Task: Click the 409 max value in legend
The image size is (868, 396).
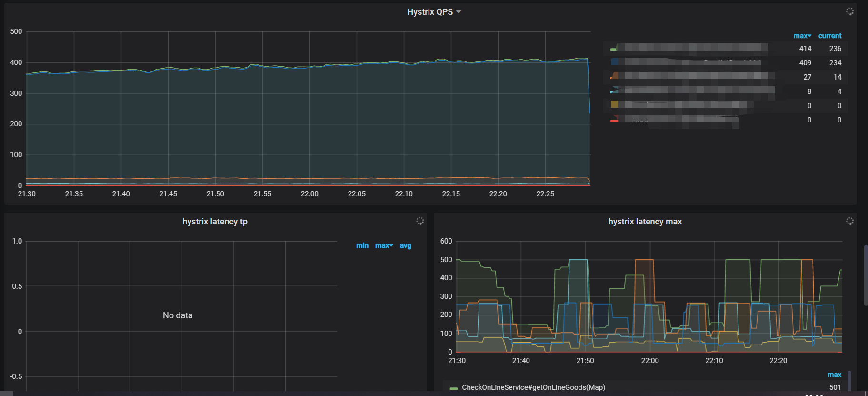Action: pyautogui.click(x=805, y=63)
